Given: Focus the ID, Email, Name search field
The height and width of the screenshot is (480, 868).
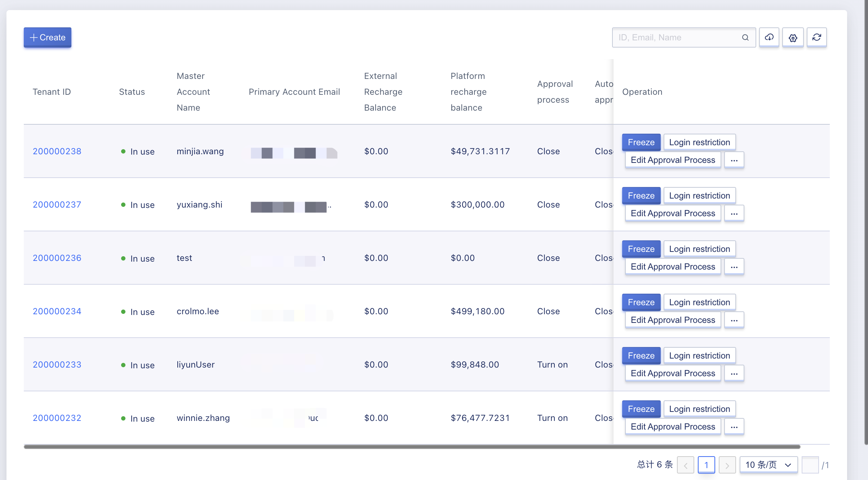Looking at the screenshot, I should 683,37.
